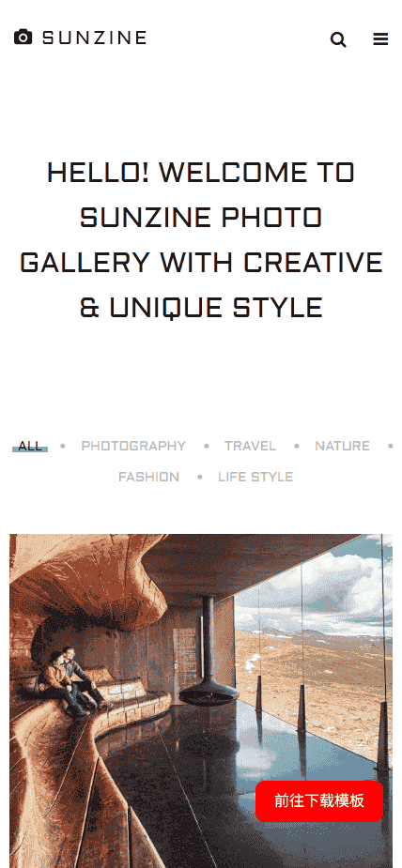Click dot separator between ALL and PHOTOGRAPHY
This screenshot has width=402, height=868.
[x=63, y=446]
